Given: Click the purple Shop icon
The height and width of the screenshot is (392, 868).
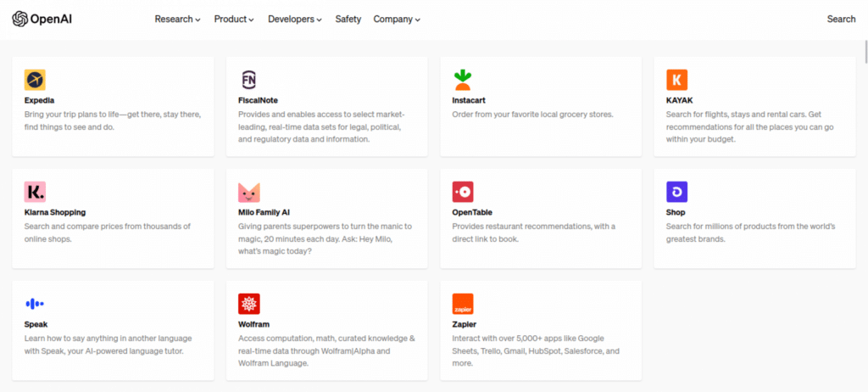Looking at the screenshot, I should click(x=676, y=192).
